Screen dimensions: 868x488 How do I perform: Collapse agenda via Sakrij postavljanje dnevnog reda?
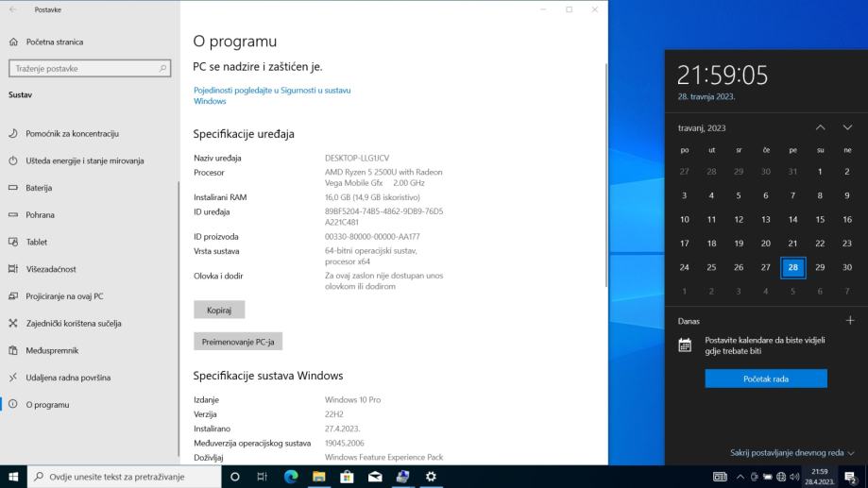pos(791,453)
